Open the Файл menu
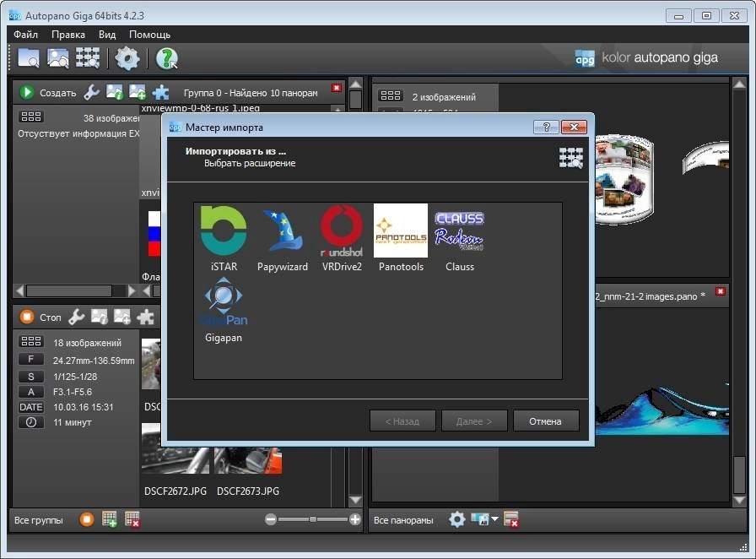This screenshot has width=756, height=559. click(x=25, y=35)
